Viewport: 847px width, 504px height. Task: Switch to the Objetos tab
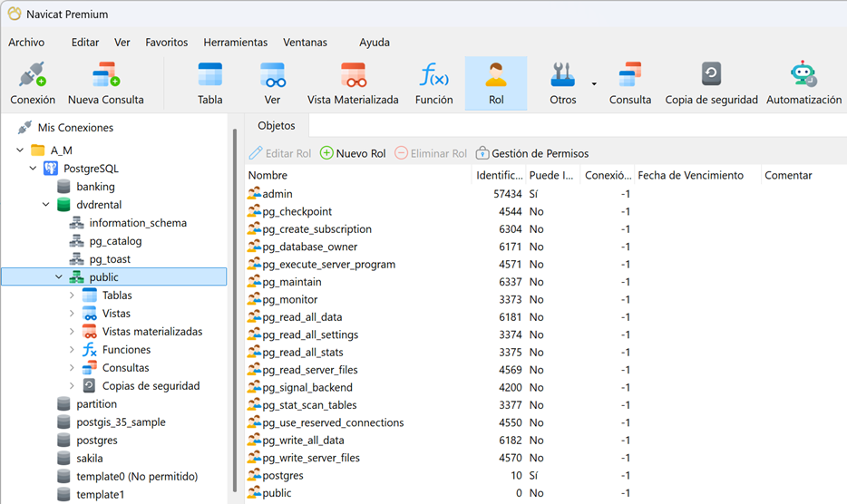click(x=277, y=125)
